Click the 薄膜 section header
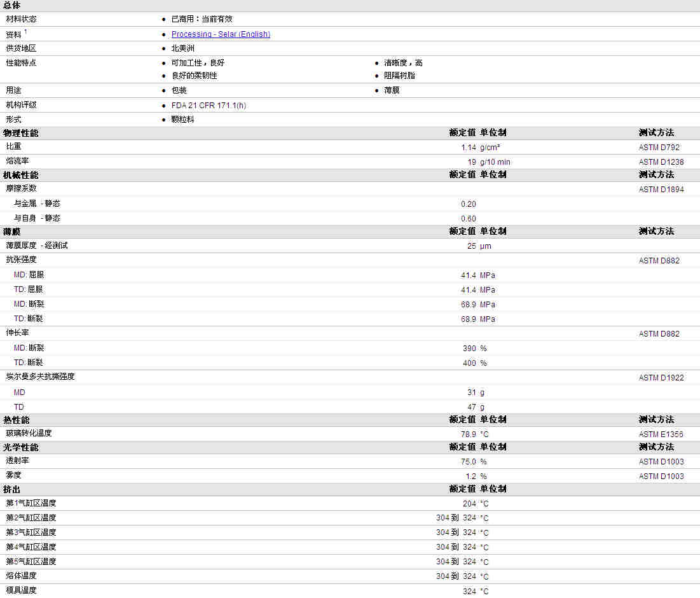This screenshot has height=598, width=700. click(x=11, y=232)
